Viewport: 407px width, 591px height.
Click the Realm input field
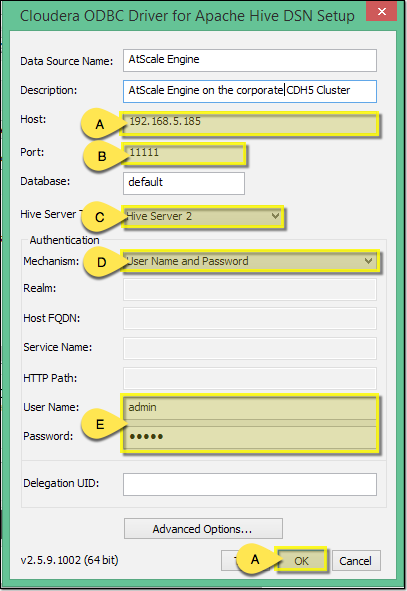point(249,289)
